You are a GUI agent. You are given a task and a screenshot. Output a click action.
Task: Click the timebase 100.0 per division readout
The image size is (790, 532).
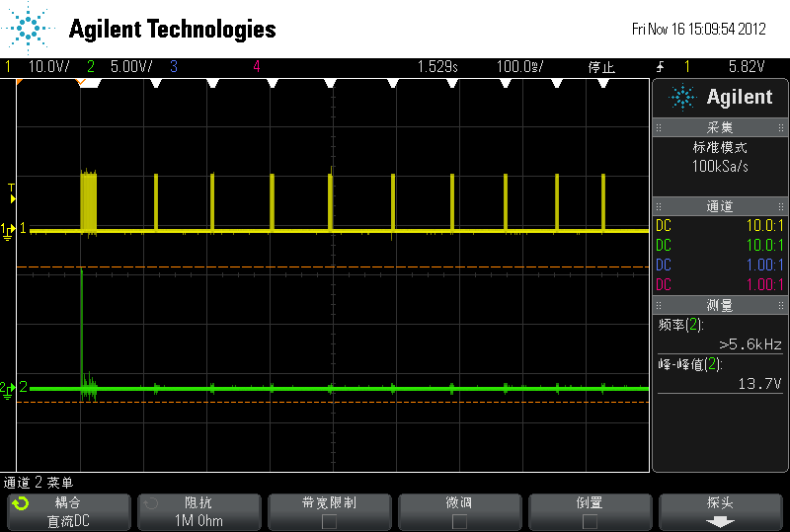(x=520, y=66)
